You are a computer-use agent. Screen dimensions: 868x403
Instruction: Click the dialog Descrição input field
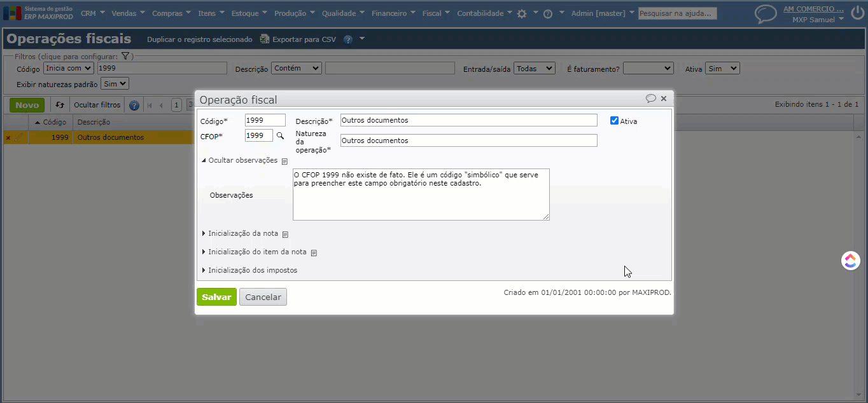[x=469, y=120]
